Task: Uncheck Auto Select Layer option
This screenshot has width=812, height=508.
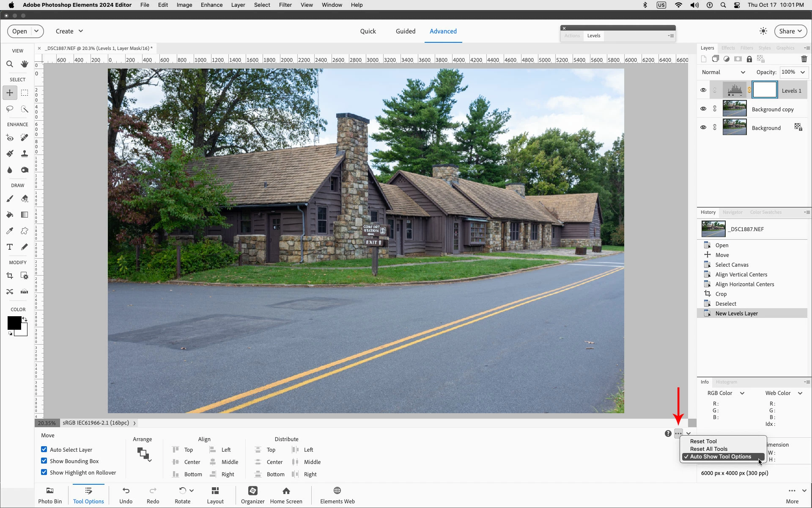Action: 44,450
